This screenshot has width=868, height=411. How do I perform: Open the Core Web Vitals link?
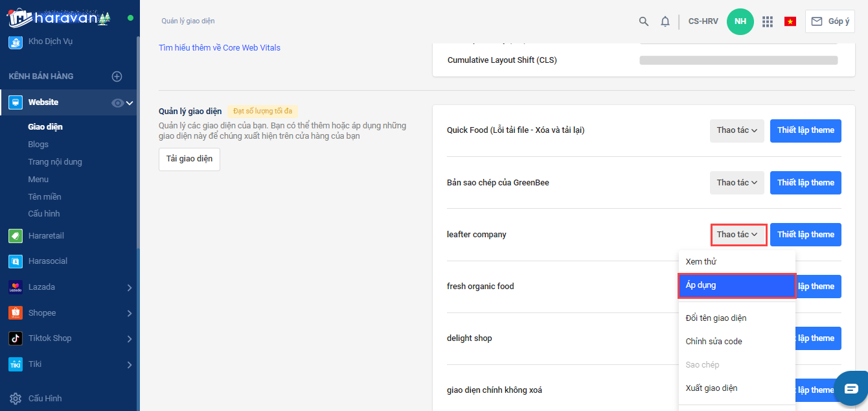(x=220, y=48)
